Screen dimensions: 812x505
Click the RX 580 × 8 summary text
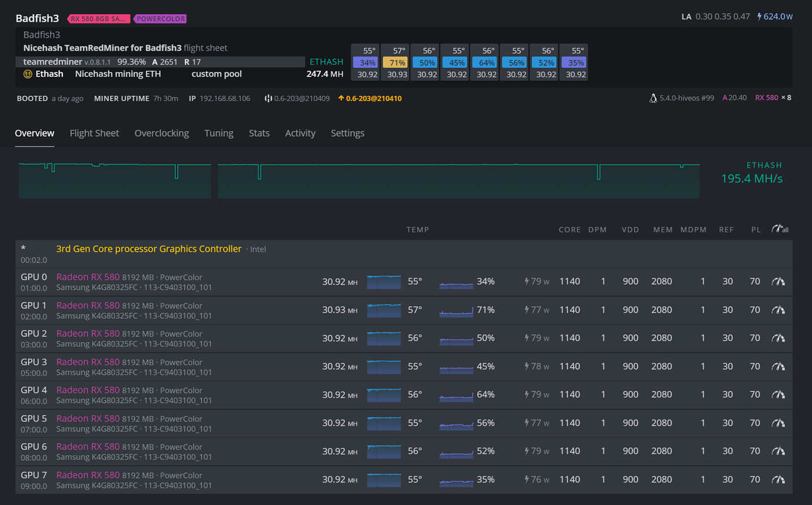tap(773, 98)
